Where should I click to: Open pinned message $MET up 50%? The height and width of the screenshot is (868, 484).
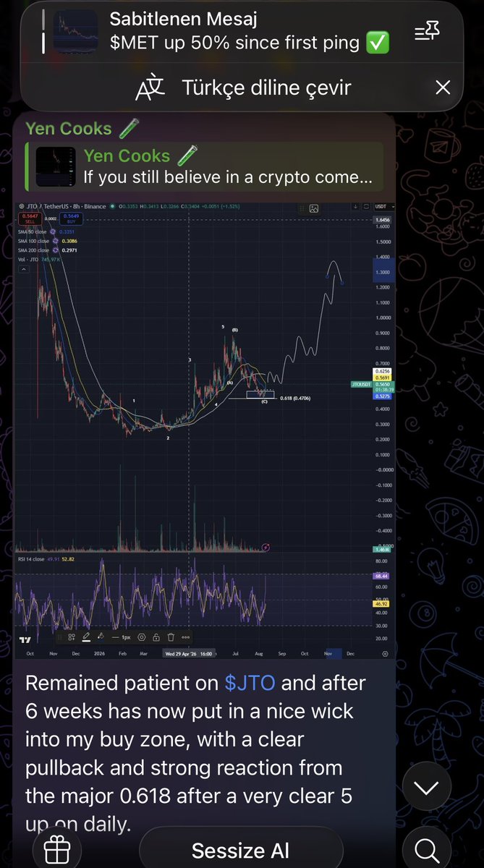tap(250, 43)
